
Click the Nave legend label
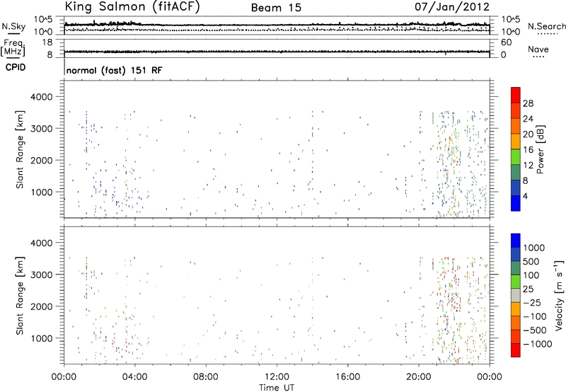pyautogui.click(x=538, y=50)
